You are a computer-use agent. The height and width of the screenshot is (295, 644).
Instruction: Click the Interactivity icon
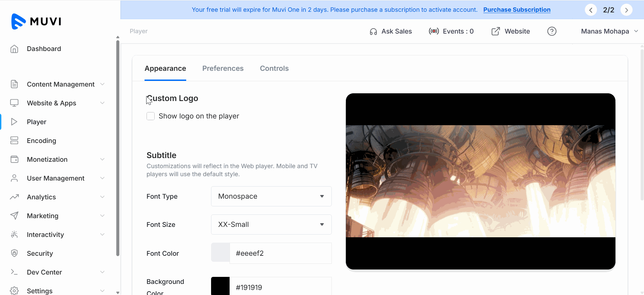14,235
